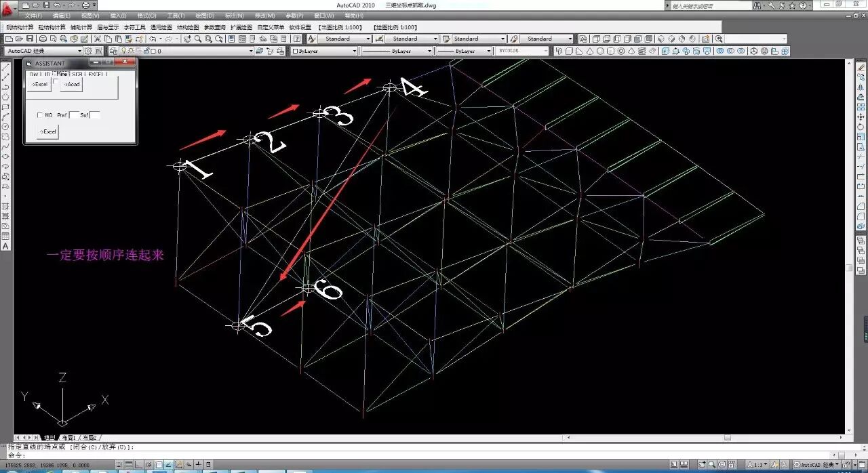Switch to the 布局1 layout tab
Image resolution: width=868 pixels, height=473 pixels.
pos(69,438)
